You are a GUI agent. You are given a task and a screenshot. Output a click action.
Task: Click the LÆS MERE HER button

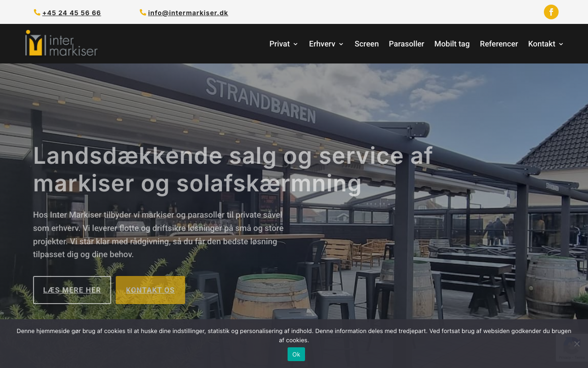(72, 290)
